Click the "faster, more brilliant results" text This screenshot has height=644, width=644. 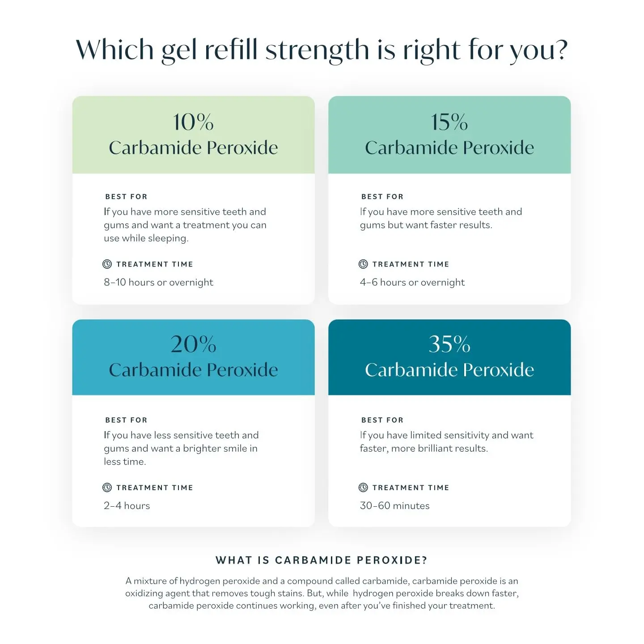coord(424,449)
